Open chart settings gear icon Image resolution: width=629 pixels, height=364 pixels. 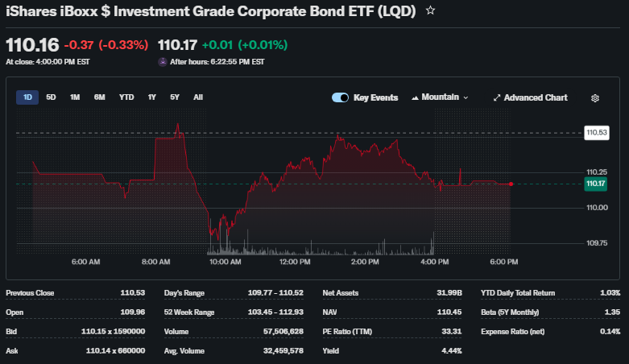tap(595, 98)
